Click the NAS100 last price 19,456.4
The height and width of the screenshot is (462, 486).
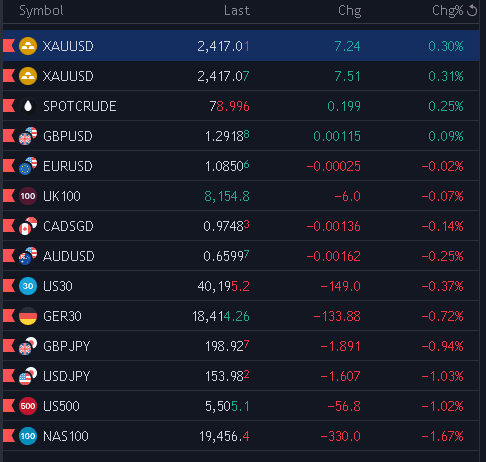(224, 436)
